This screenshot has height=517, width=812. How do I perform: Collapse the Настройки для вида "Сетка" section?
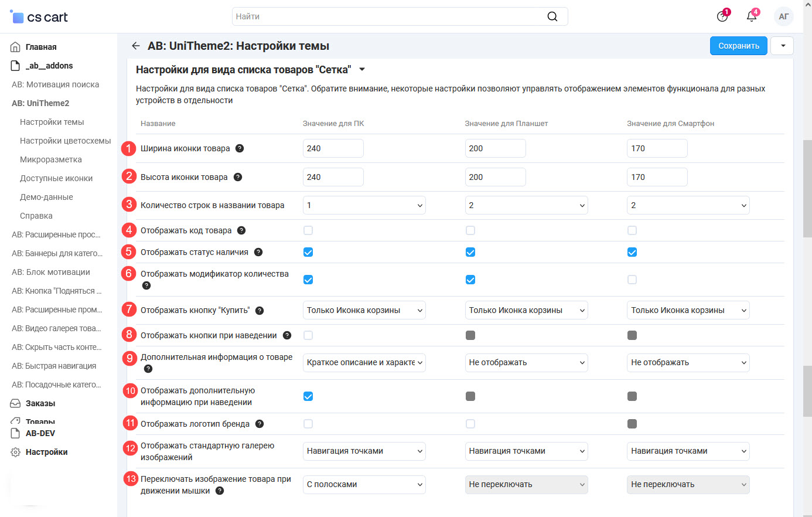(x=362, y=69)
